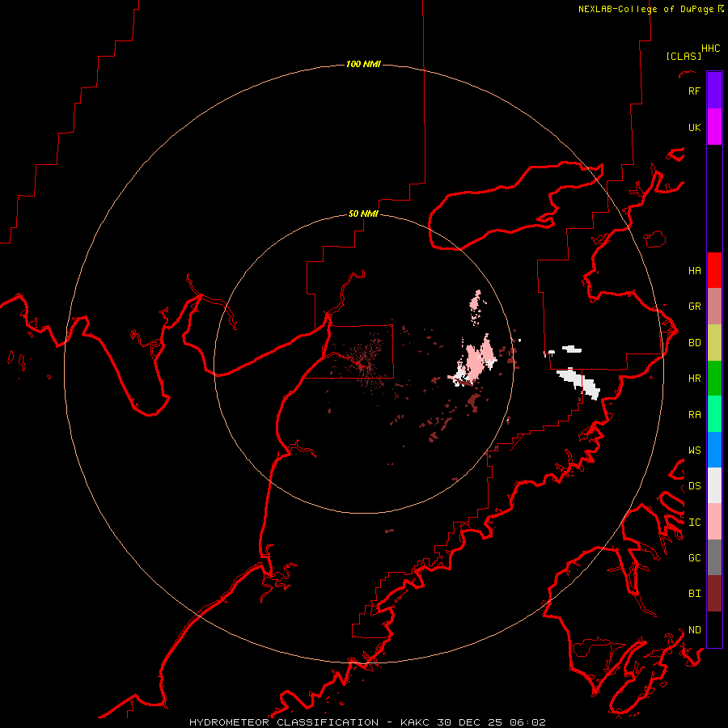
Task: Click the [CLAS] legend heading
Action: tap(684, 56)
